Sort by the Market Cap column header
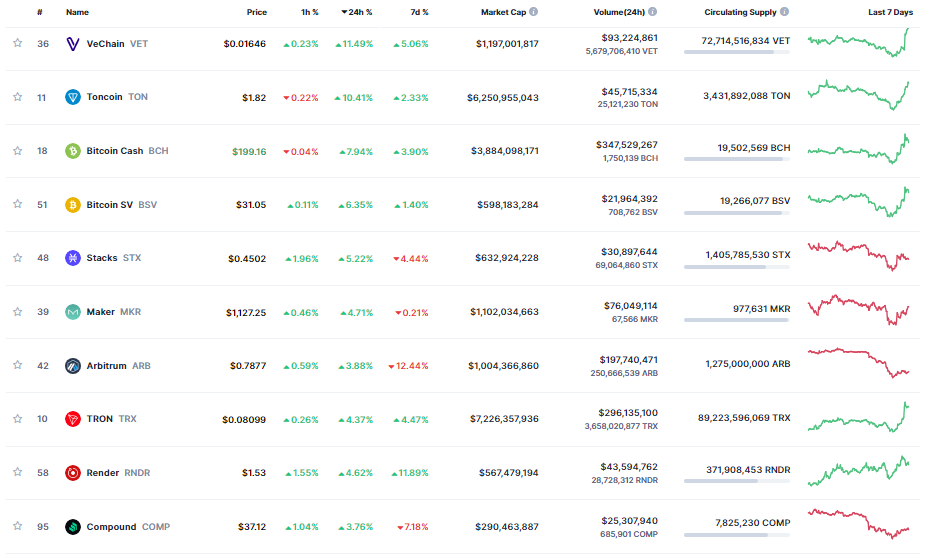 point(504,12)
